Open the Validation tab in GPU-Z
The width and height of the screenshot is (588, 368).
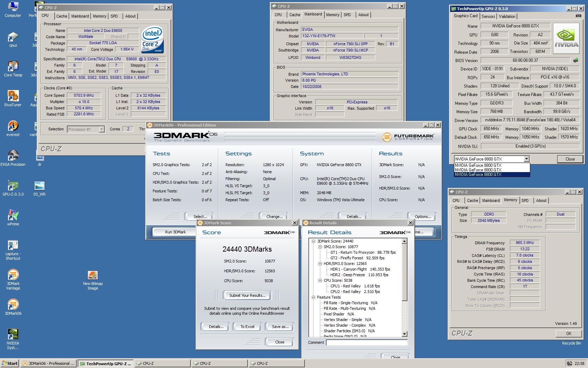click(507, 16)
